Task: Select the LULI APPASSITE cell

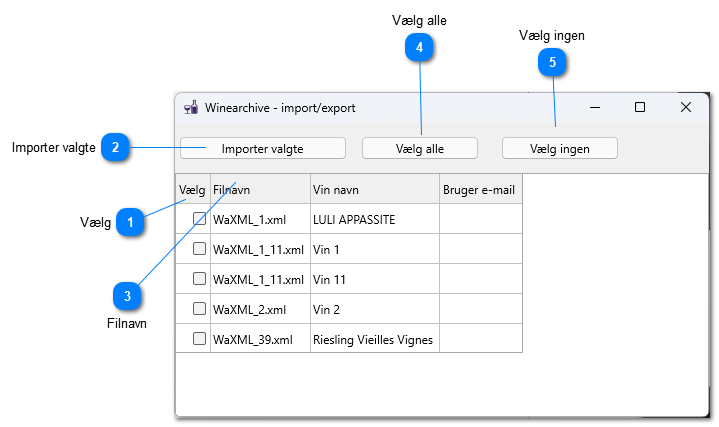Action: pos(375,219)
